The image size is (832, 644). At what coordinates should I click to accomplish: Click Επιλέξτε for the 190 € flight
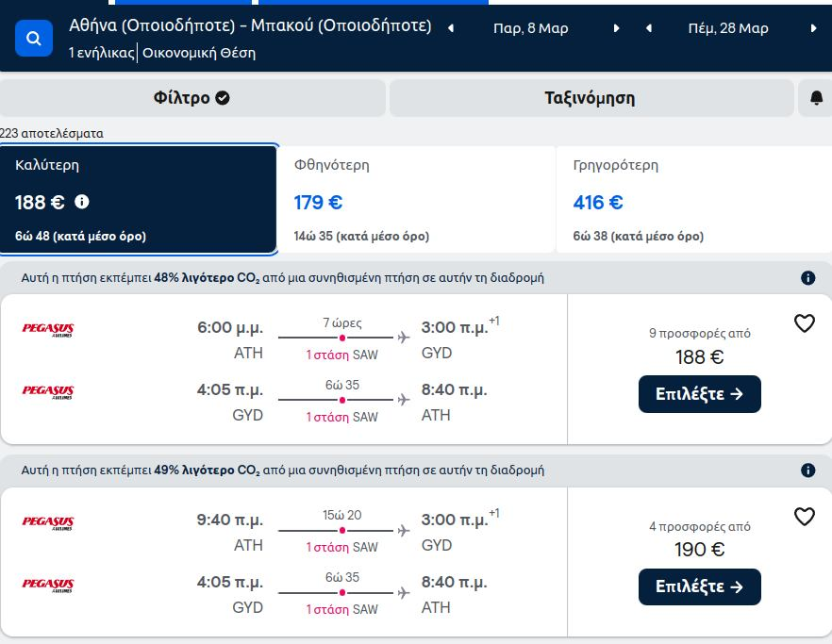coord(699,586)
